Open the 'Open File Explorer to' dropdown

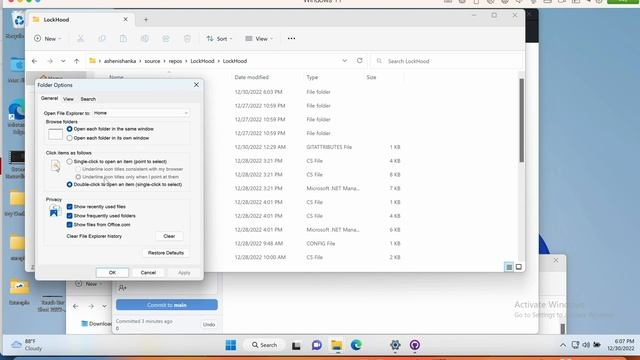(140, 113)
